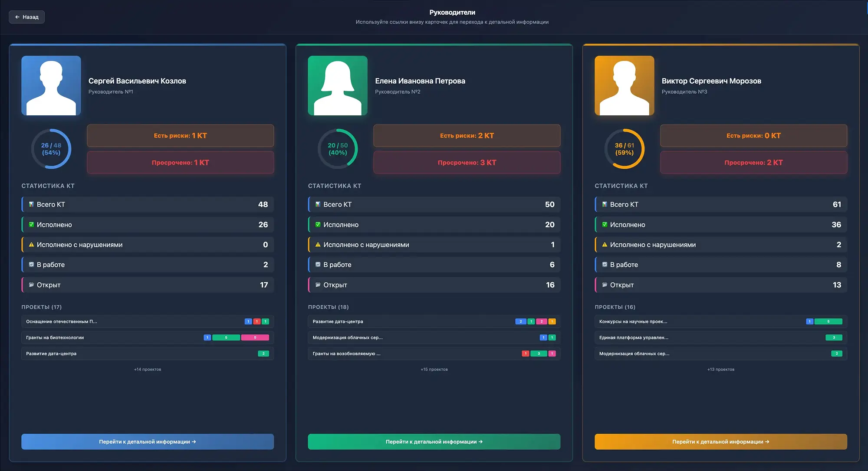This screenshot has height=471, width=868.
Task: Expand Morozov's +13 проектов list
Action: tap(720, 370)
